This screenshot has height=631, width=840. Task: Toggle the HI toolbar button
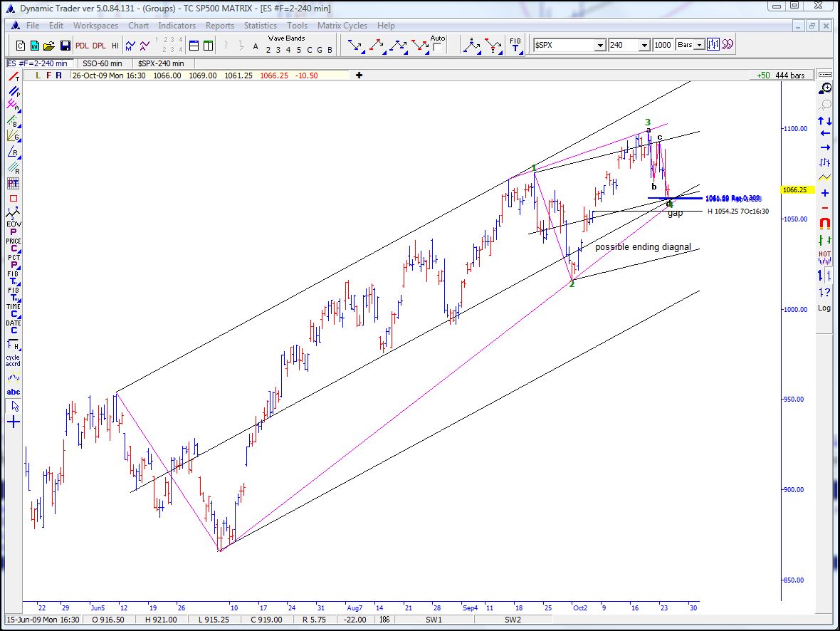(115, 46)
